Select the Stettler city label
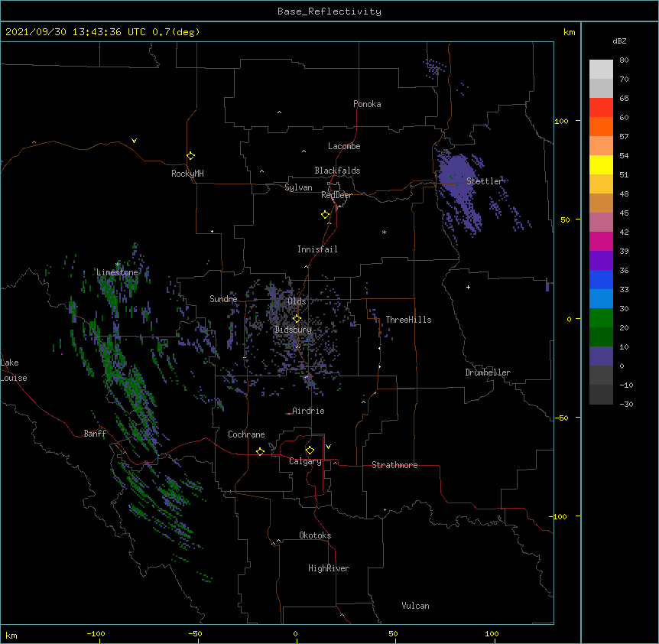Image resolution: width=659 pixels, height=644 pixels. pyautogui.click(x=485, y=181)
